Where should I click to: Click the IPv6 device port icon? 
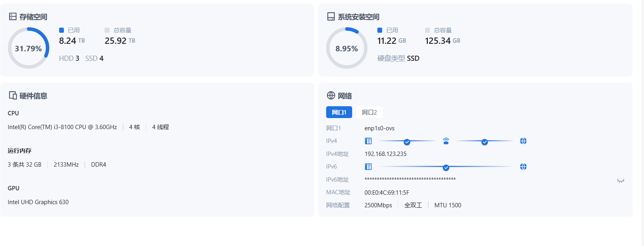(x=368, y=167)
